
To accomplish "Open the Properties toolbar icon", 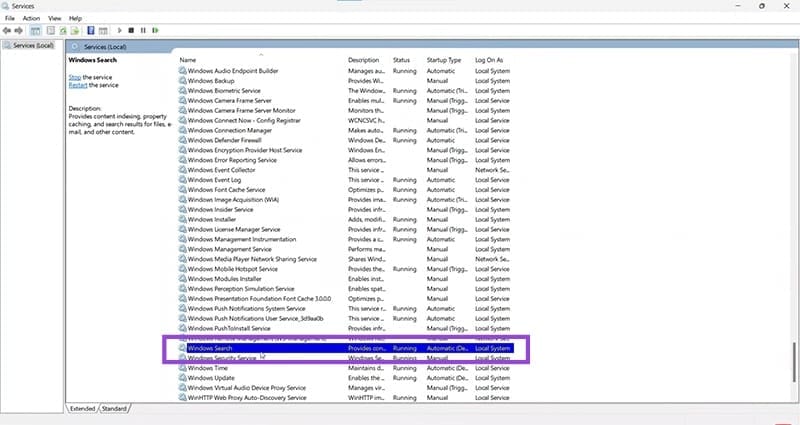I will (51, 31).
